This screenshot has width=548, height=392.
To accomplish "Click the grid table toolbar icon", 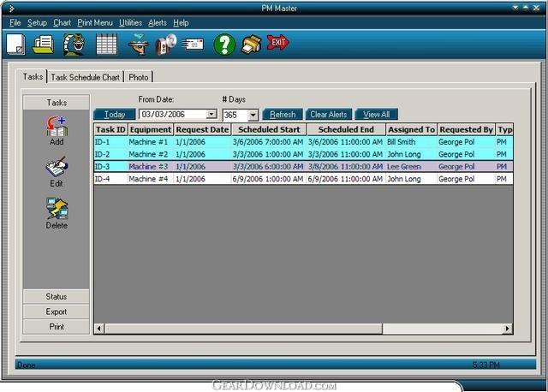I will click(106, 45).
